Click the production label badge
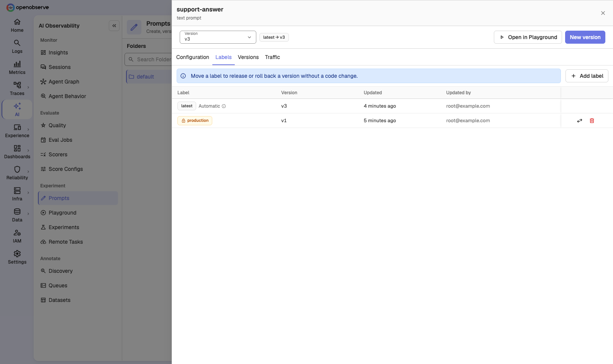Screen dimensions: 613x364 195,121
